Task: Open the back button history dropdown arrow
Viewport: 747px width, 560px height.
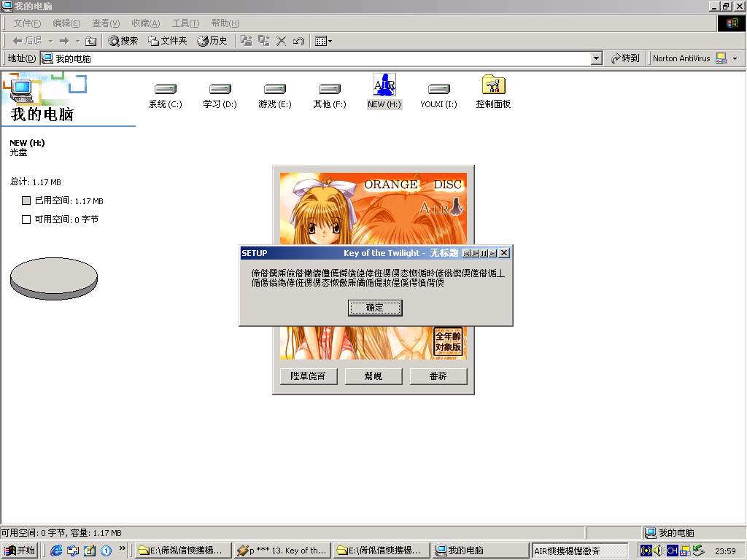Action: [x=50, y=42]
